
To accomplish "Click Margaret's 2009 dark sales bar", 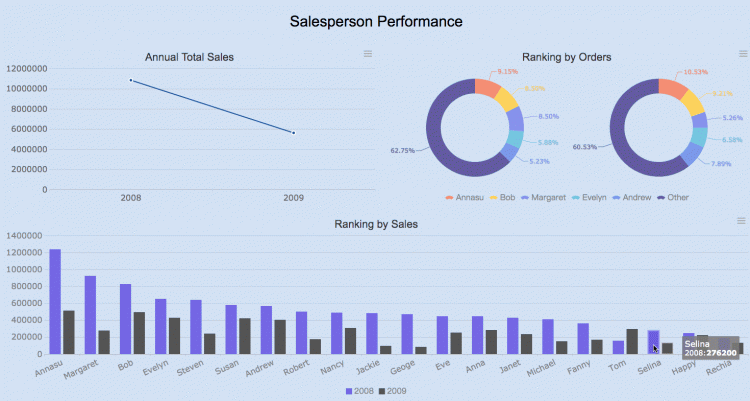I will pyautogui.click(x=104, y=342).
